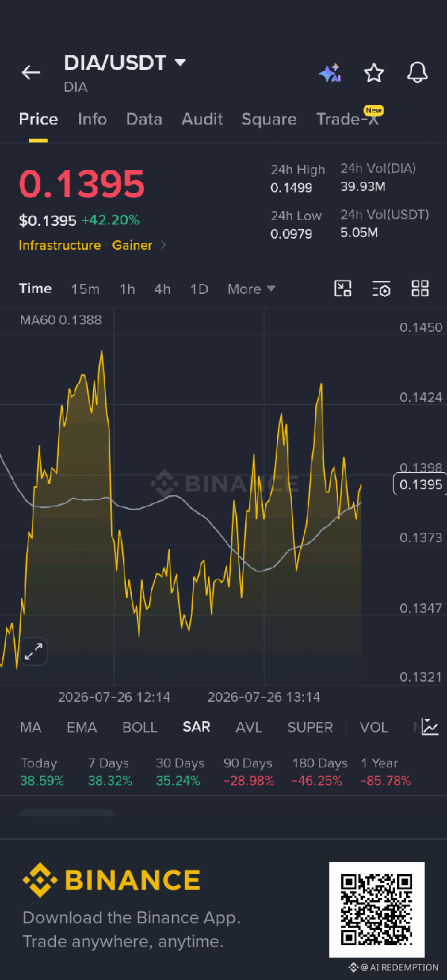Tap the 24h High value 0.1499

[291, 187]
